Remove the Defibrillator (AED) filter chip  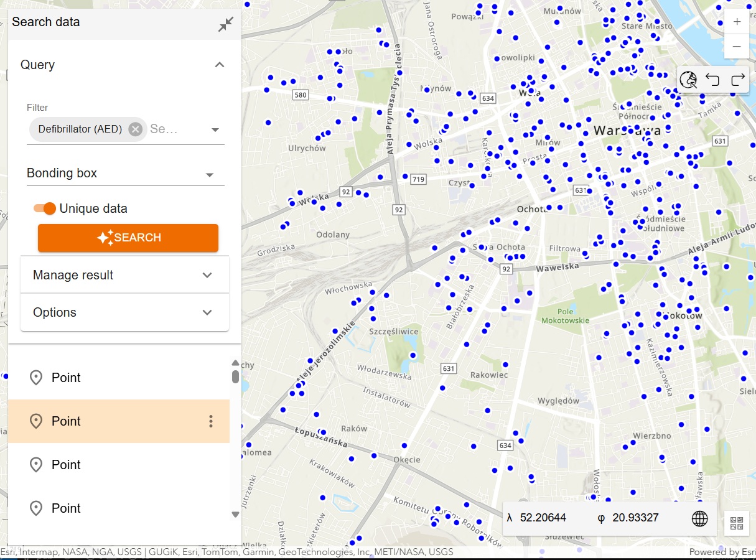pos(135,129)
